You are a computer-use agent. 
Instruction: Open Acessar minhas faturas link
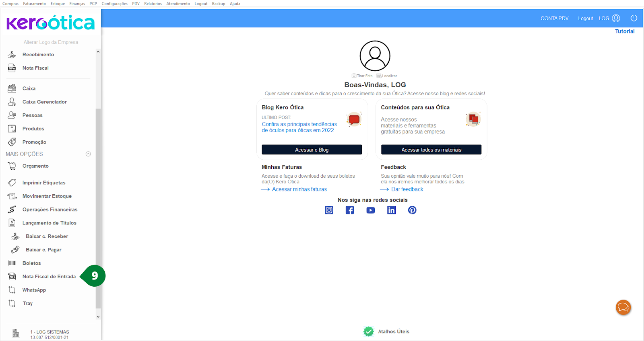(x=299, y=189)
